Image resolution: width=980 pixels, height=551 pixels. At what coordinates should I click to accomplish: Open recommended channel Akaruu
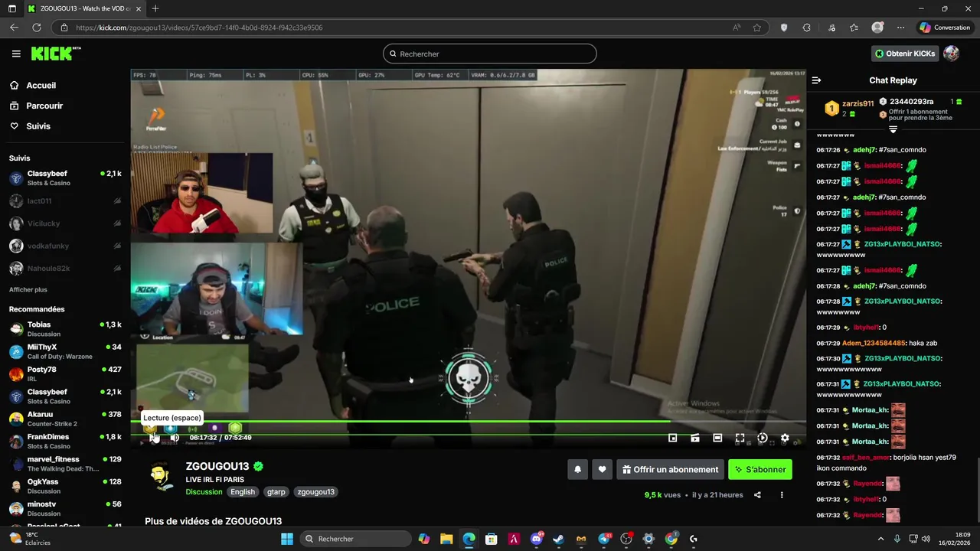tap(65, 419)
